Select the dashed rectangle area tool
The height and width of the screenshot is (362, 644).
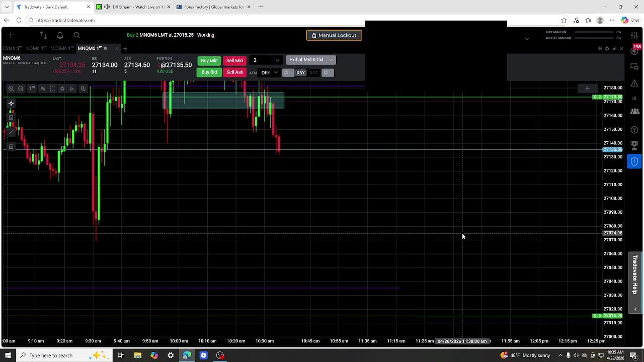pyautogui.click(x=52, y=88)
